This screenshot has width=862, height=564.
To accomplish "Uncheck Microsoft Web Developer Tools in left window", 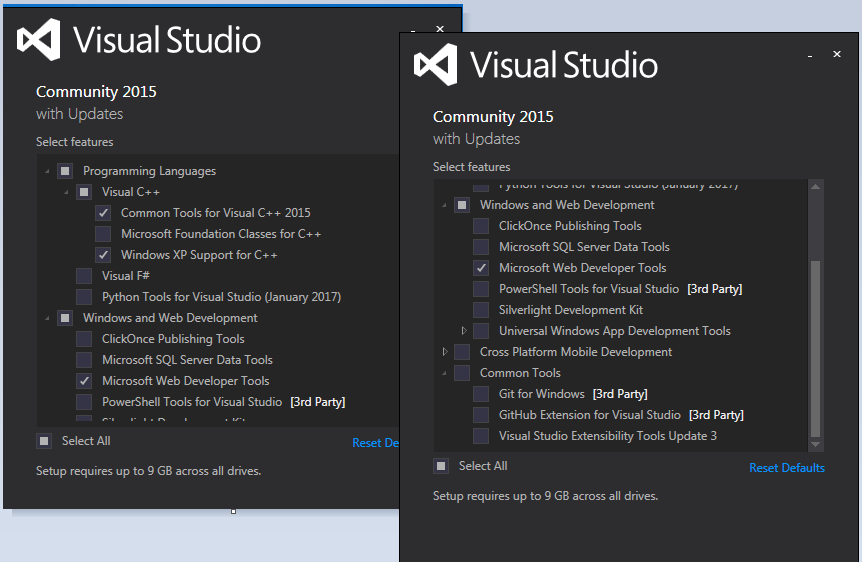I will [84, 381].
